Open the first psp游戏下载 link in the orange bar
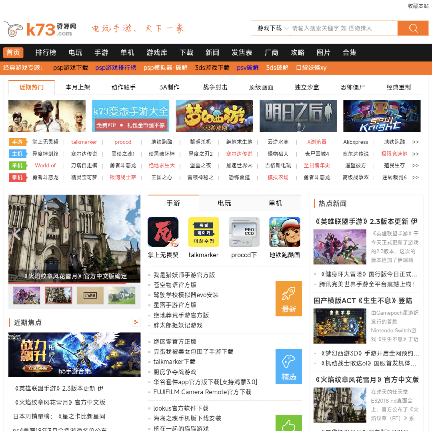The width and height of the screenshot is (432, 431). click(x=70, y=68)
